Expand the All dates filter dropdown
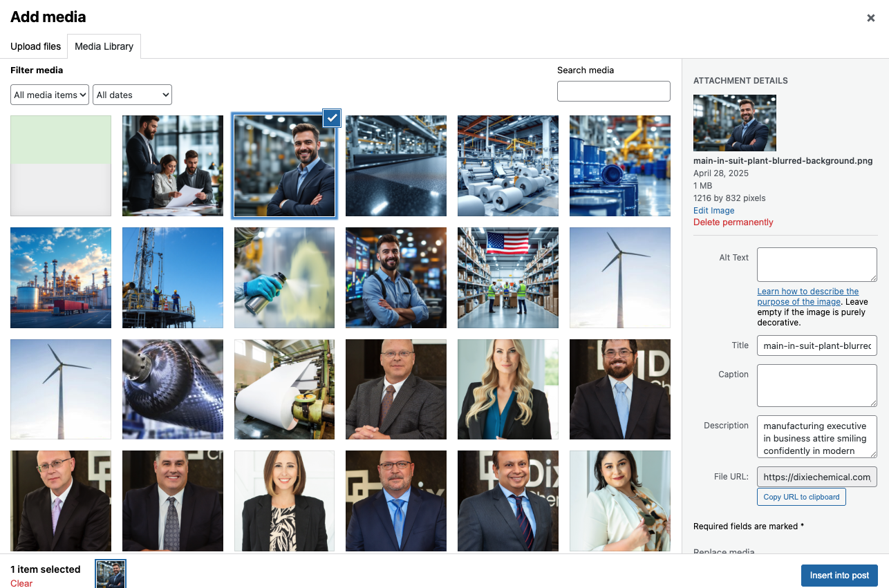Image resolution: width=889 pixels, height=588 pixels. click(133, 95)
